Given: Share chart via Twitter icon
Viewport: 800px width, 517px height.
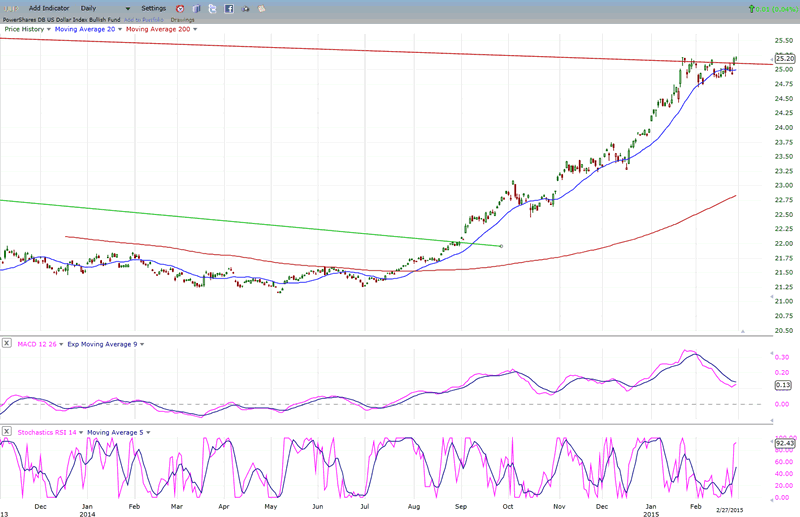Looking at the screenshot, I should click(213, 8).
